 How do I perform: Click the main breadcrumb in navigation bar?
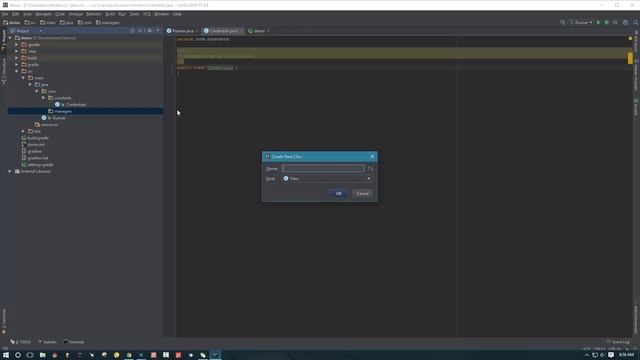point(48,22)
